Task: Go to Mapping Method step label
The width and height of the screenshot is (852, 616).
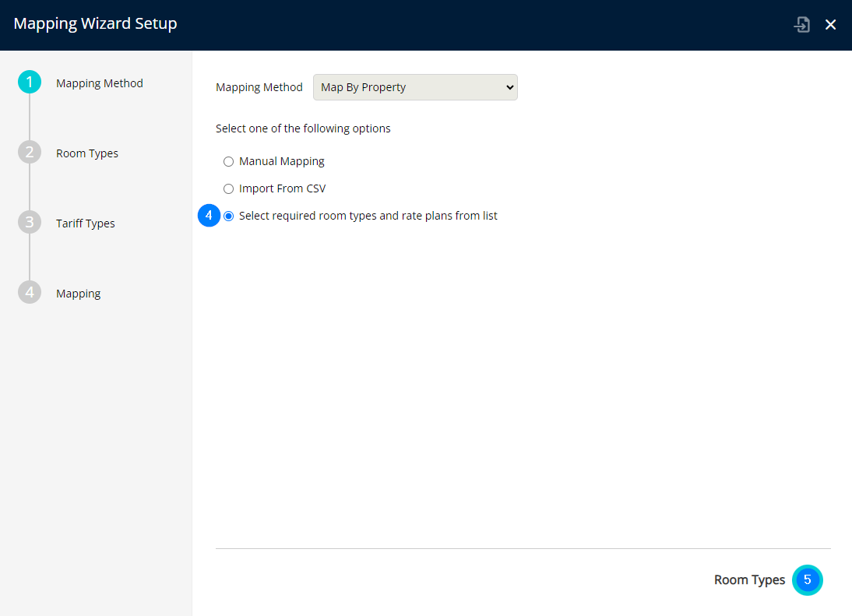Action: coord(100,83)
